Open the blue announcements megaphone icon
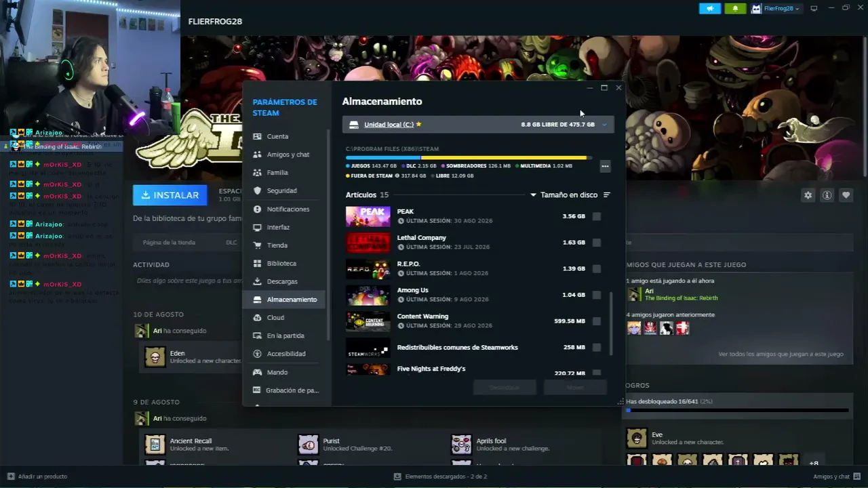The image size is (868, 488). (710, 9)
